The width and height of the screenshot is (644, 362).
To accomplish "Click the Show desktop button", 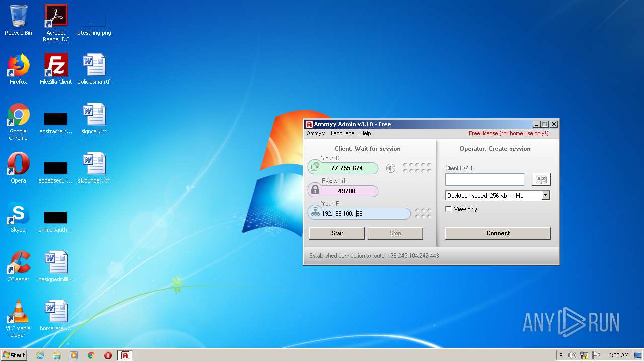I will click(638, 355).
